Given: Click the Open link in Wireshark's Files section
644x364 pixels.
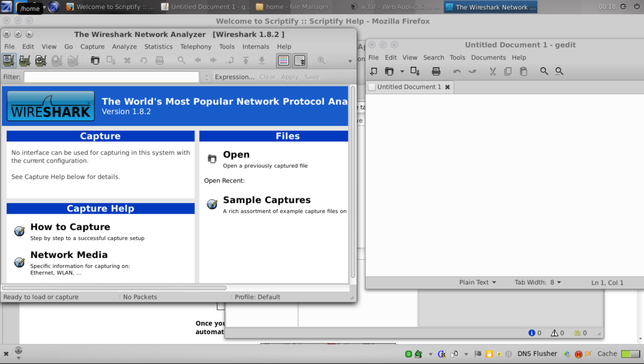Looking at the screenshot, I should 236,155.
